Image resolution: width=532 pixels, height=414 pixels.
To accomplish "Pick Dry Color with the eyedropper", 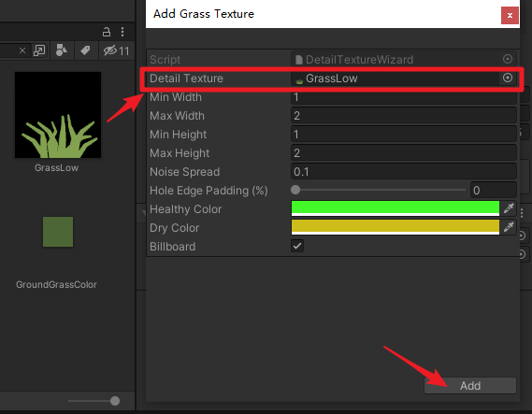I will [x=509, y=227].
